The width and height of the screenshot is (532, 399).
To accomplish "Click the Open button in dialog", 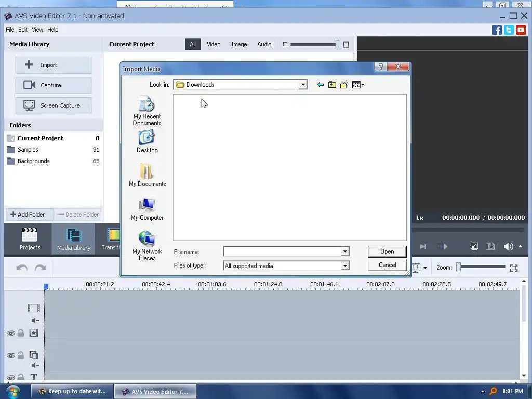I will click(387, 251).
